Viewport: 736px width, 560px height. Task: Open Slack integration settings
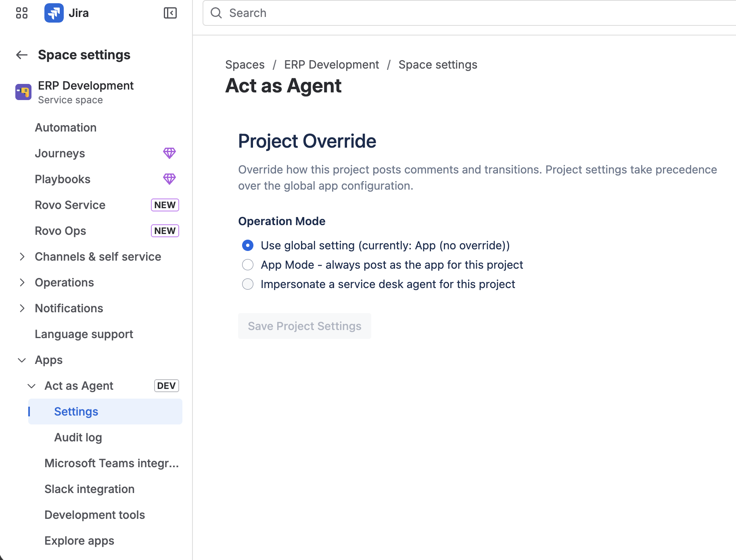point(90,489)
